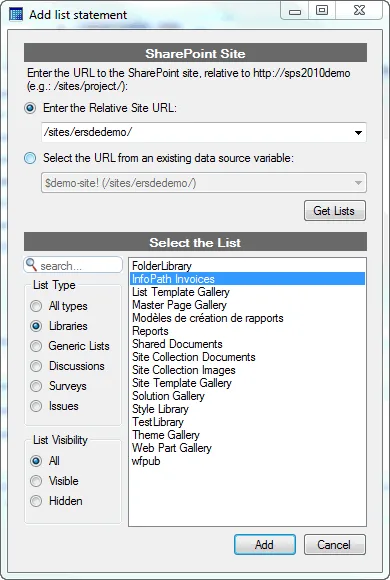The image size is (390, 580).
Task: Choose the Surveys list type
Action: coord(36,386)
